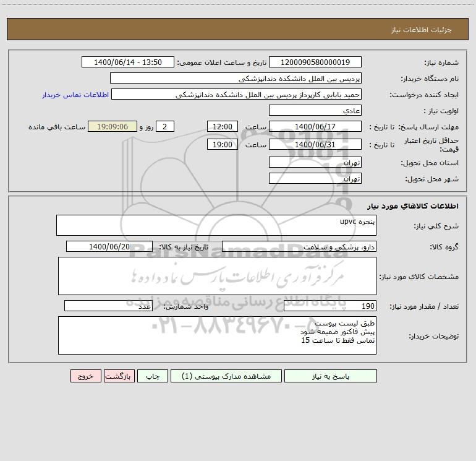Click the announcement date field 1400/06/14 - 13:50

click(128, 62)
